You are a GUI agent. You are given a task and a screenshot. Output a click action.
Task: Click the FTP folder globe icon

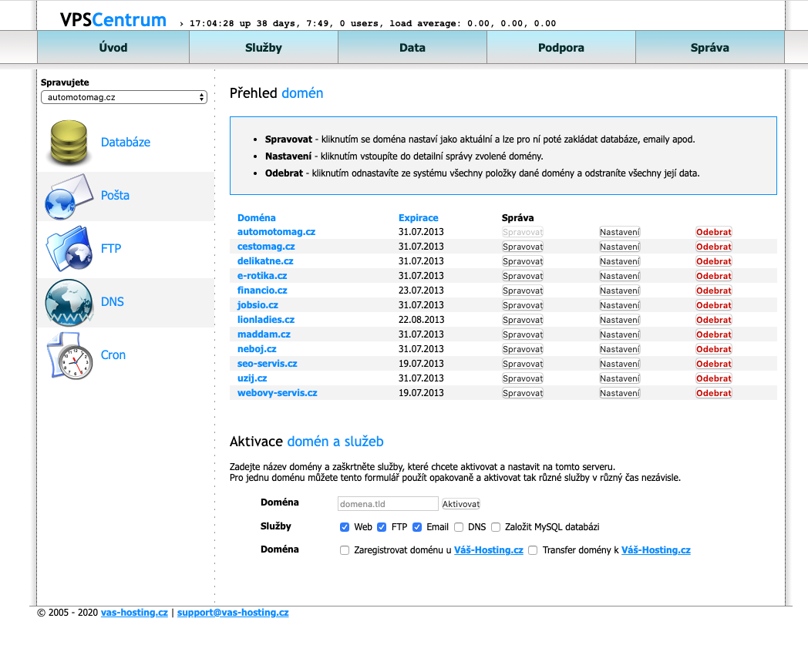pos(68,249)
